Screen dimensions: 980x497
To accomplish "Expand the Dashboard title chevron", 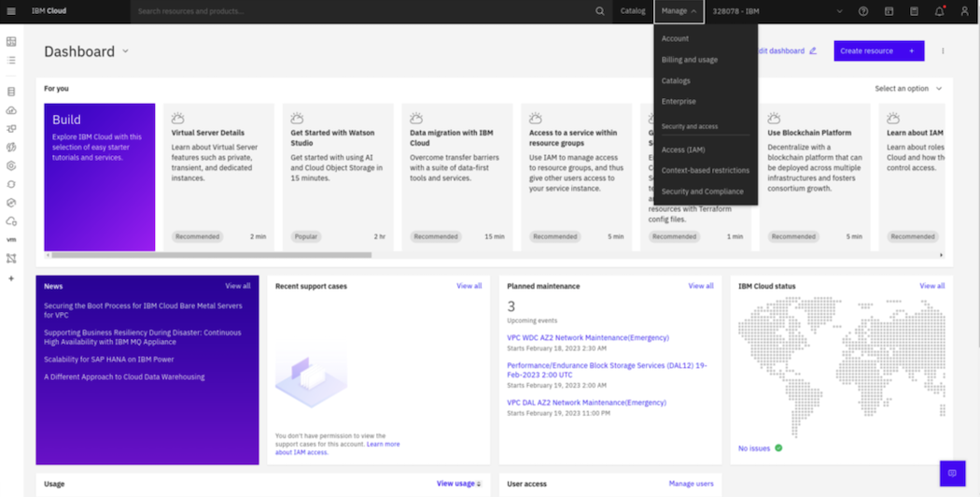I will [126, 51].
